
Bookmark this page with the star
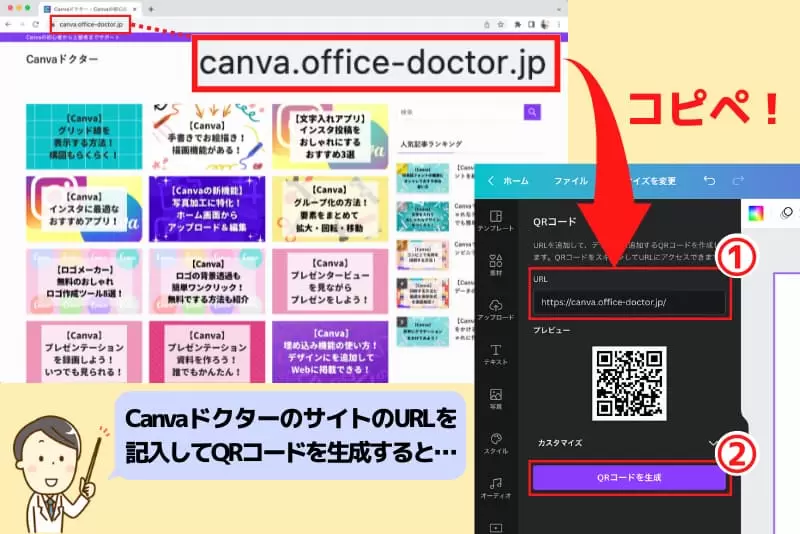coord(501,24)
